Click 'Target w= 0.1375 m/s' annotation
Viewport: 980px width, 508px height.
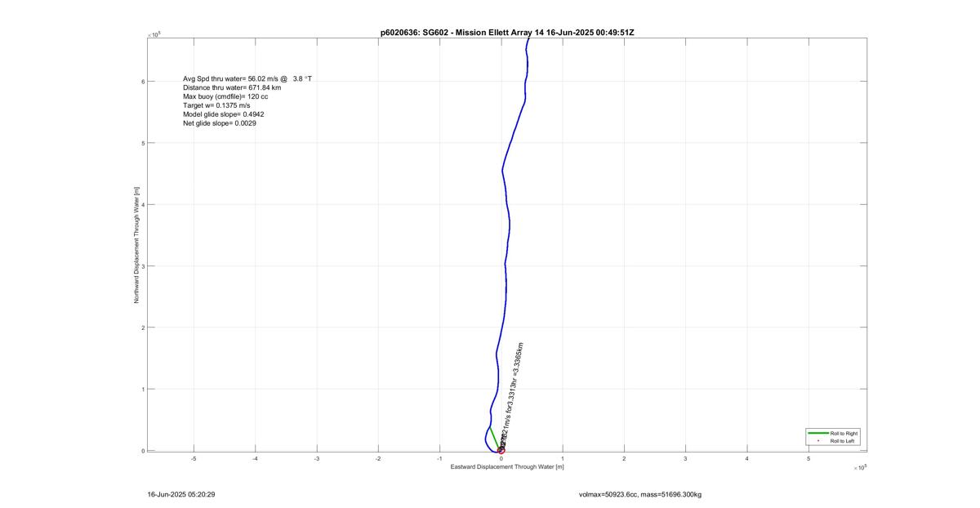216,105
